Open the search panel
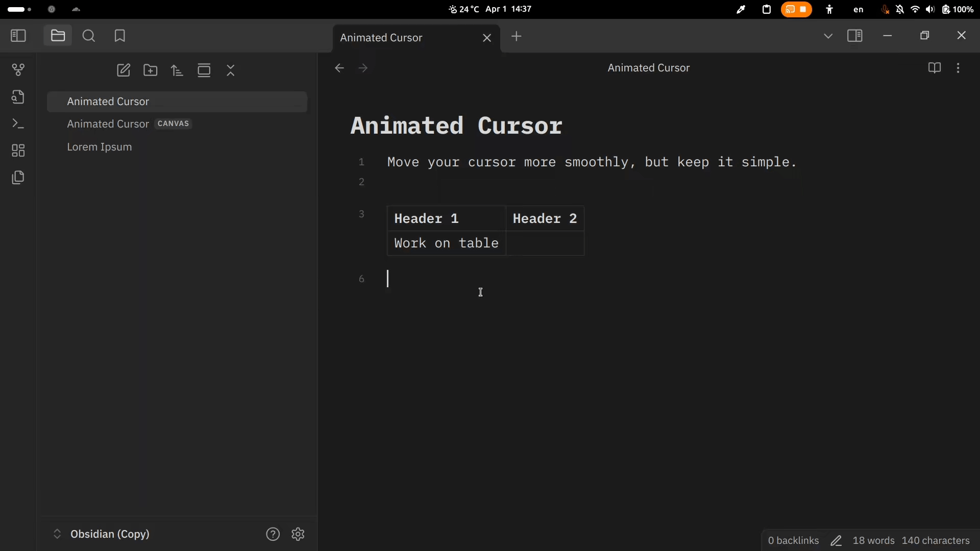980x551 pixels. (x=89, y=36)
